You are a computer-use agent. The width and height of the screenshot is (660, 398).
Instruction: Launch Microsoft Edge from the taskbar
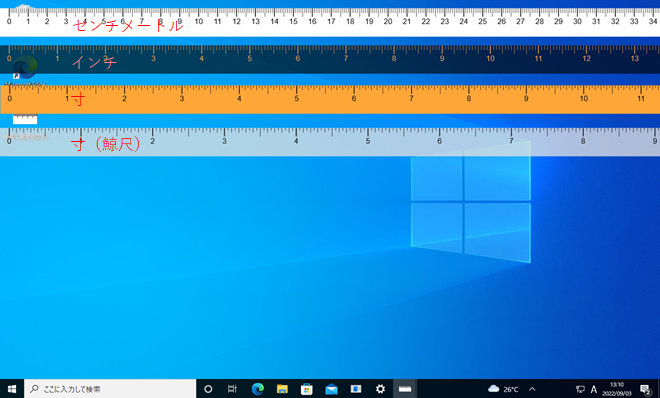[258, 389]
